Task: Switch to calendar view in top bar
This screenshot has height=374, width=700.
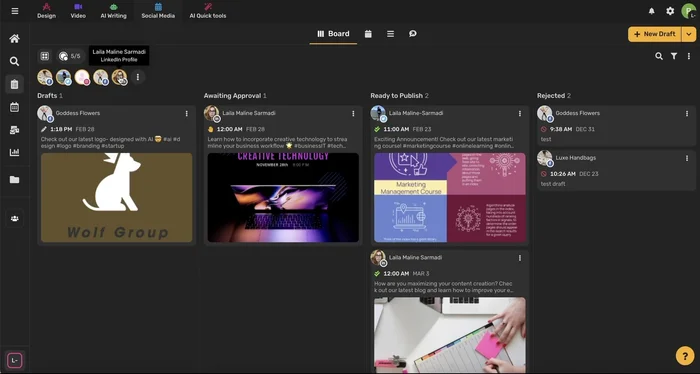Action: 368,34
